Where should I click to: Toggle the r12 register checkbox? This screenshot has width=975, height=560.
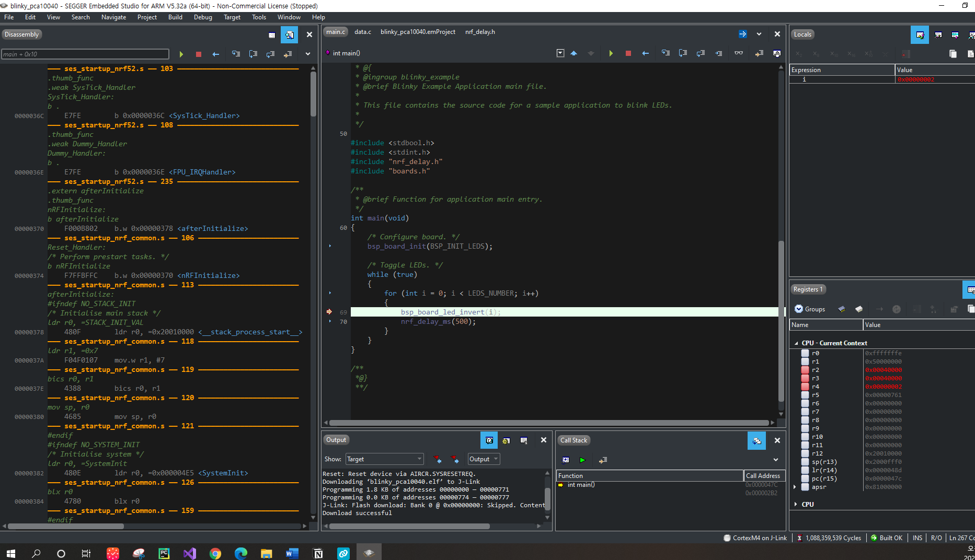click(805, 453)
